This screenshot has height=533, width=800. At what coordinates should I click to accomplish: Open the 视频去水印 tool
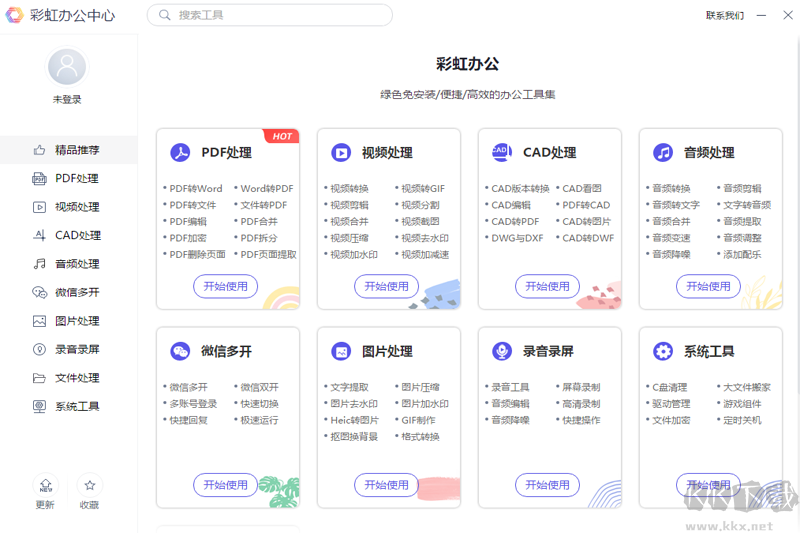click(424, 238)
